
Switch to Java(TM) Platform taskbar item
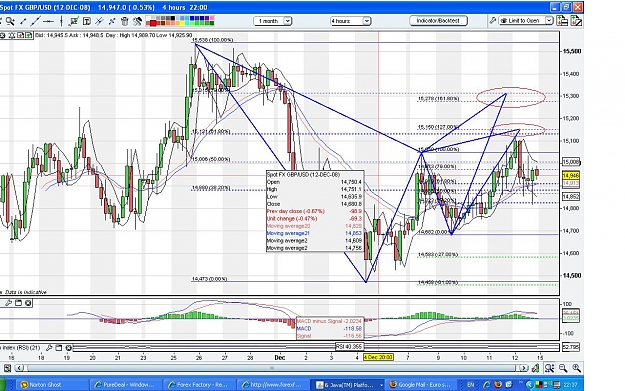(348, 385)
